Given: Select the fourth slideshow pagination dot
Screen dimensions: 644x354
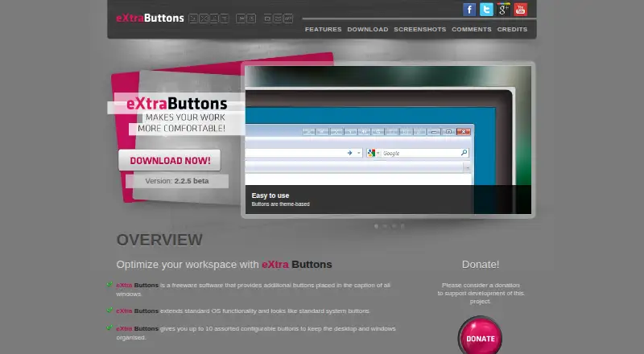Looking at the screenshot, I should point(402,226).
